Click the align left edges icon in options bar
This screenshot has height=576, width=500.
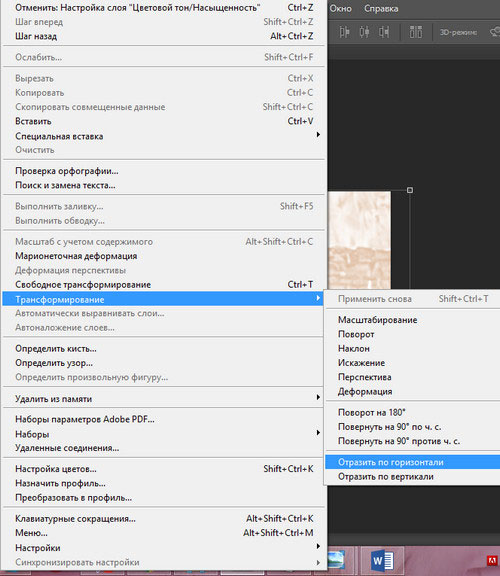(x=344, y=32)
